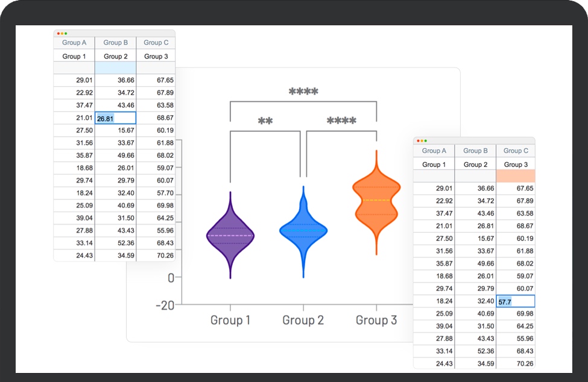Screen dimensions: 588x382
Task: Click the Group 1 x-axis label on chart
Action: tap(230, 320)
